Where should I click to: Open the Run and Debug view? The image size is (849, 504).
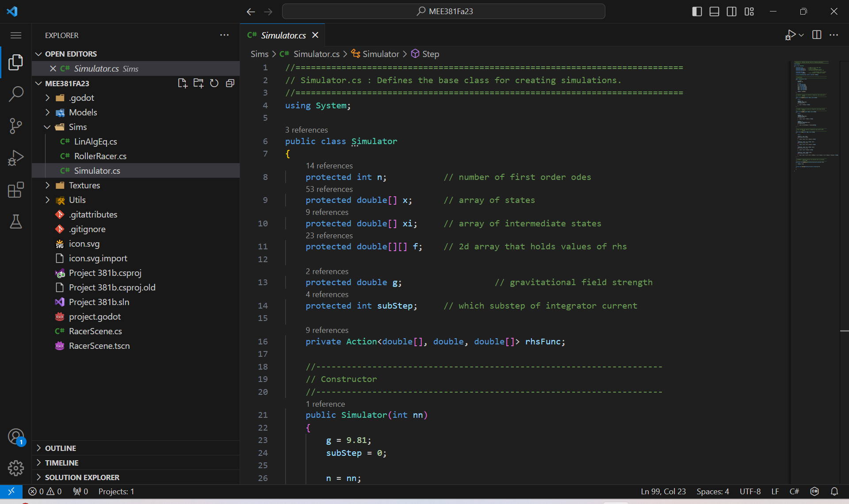click(x=16, y=158)
